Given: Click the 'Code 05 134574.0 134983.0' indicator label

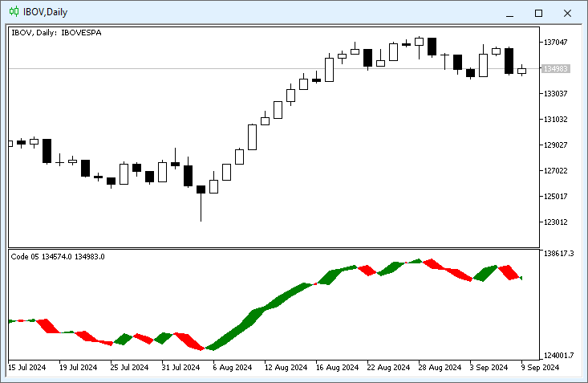Looking at the screenshot, I should coord(58,256).
